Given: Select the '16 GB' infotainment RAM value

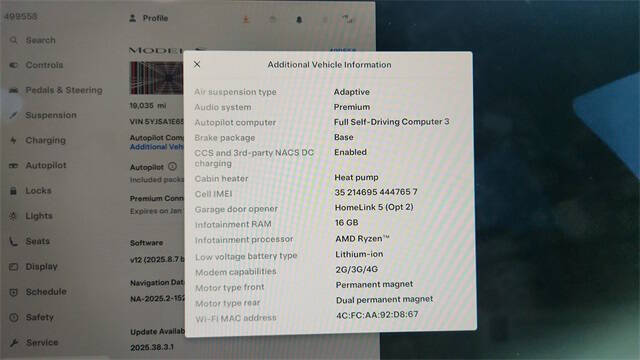Looking at the screenshot, I should (347, 222).
